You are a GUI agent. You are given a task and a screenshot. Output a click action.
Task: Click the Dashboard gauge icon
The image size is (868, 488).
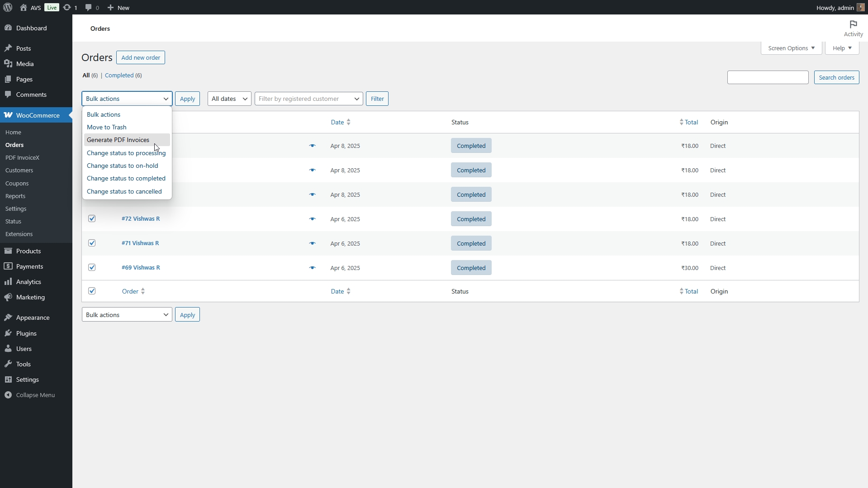(x=8, y=28)
